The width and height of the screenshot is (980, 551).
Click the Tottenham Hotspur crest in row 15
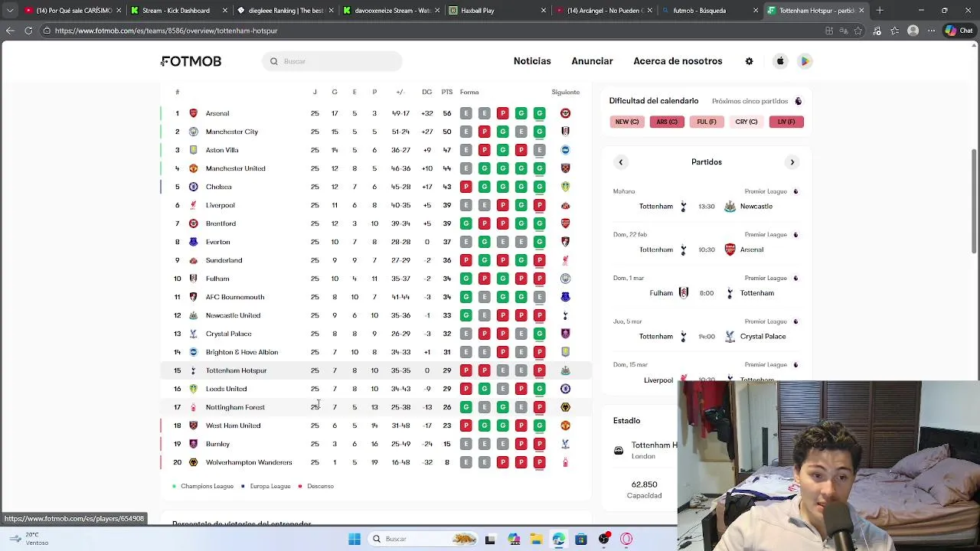(193, 370)
